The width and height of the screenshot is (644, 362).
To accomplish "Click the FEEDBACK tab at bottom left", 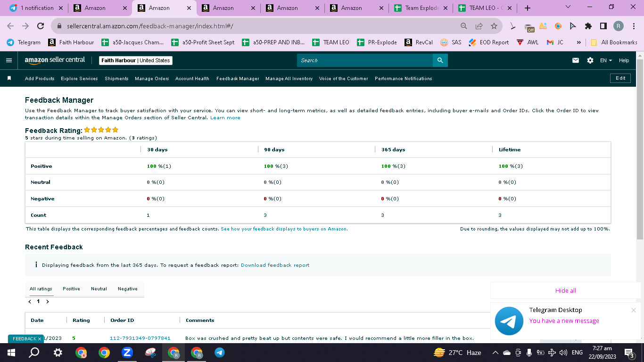I will point(26,339).
